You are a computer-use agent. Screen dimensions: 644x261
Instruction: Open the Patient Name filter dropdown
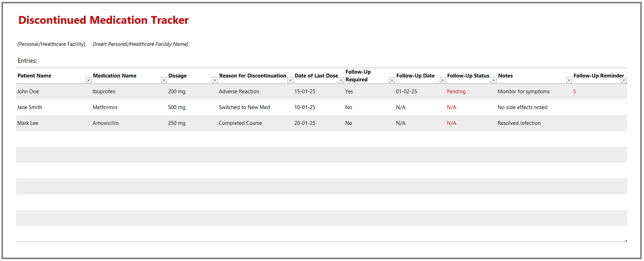[x=88, y=80]
